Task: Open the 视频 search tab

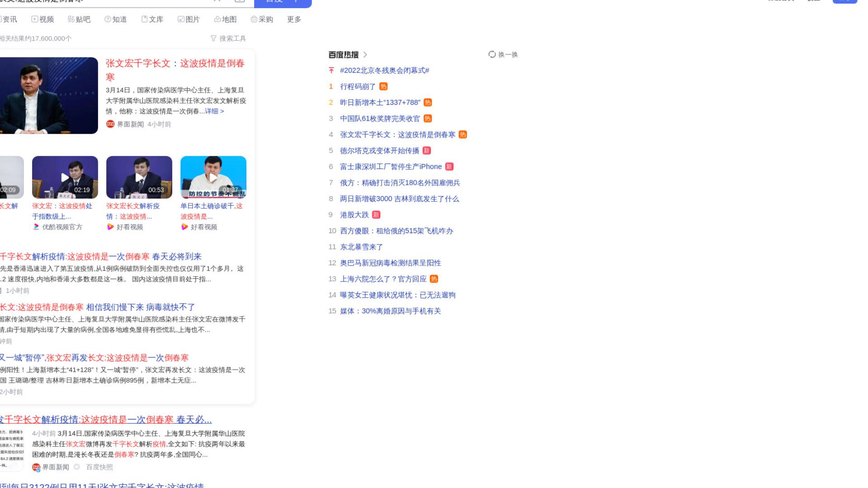Action: click(42, 19)
